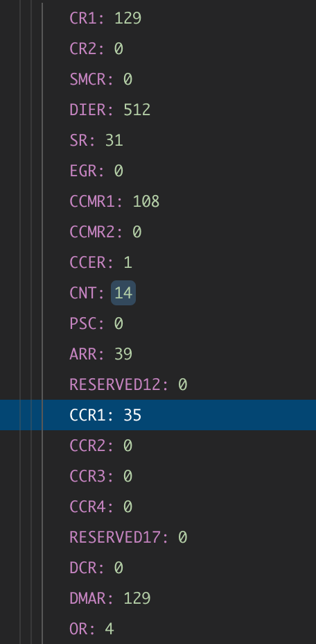
Task: Select the CCMR2: 0 row
Action: pyautogui.click(x=158, y=232)
